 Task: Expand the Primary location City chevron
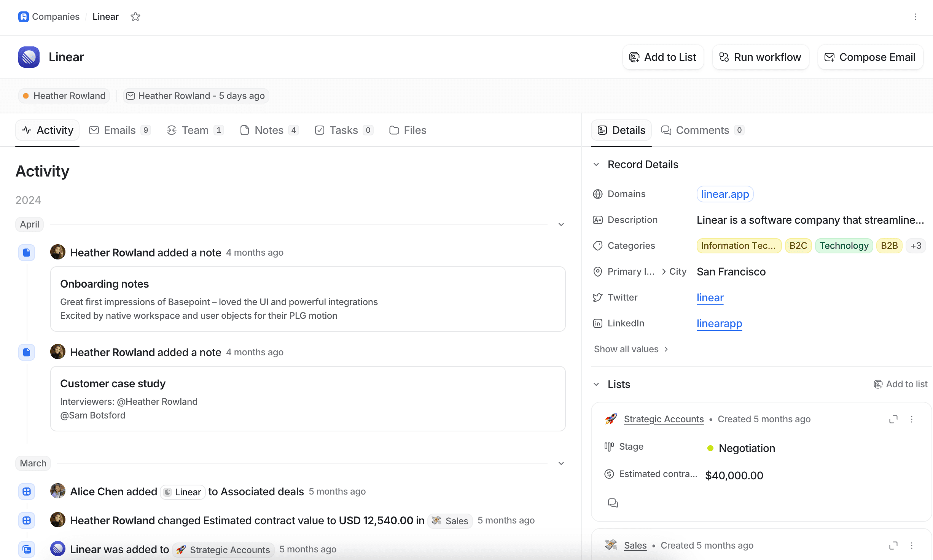(x=664, y=272)
